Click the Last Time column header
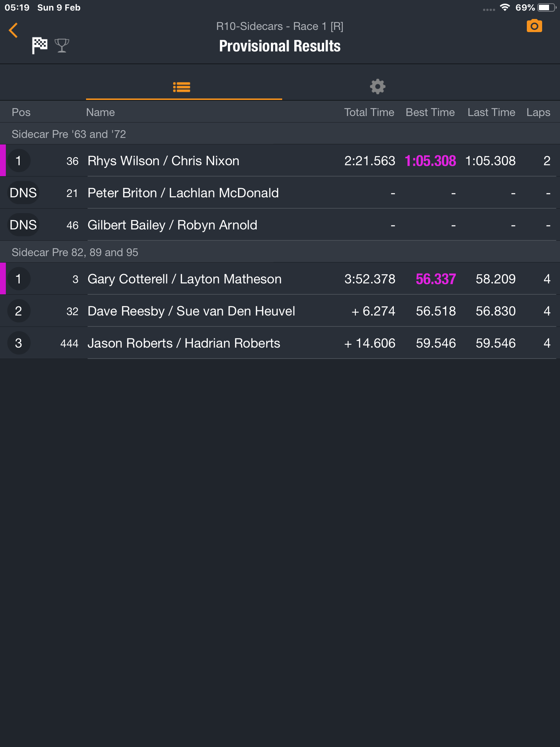This screenshot has height=747, width=560. coord(491,112)
